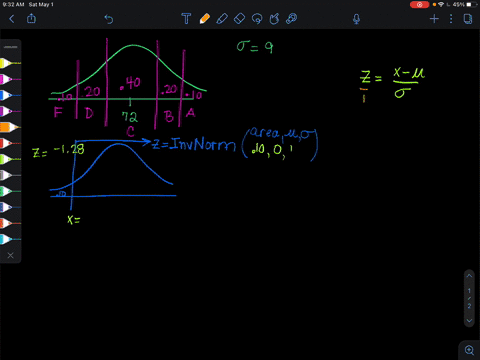Viewport: 480px width, 360px height.
Task: Tap the grade letter 'F' label
Action: (58, 112)
